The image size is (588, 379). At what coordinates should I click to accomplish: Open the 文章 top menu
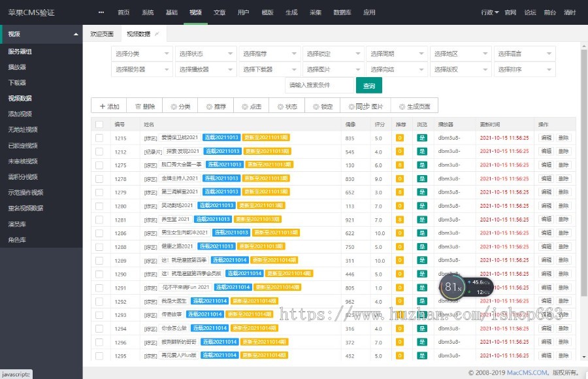(x=220, y=12)
